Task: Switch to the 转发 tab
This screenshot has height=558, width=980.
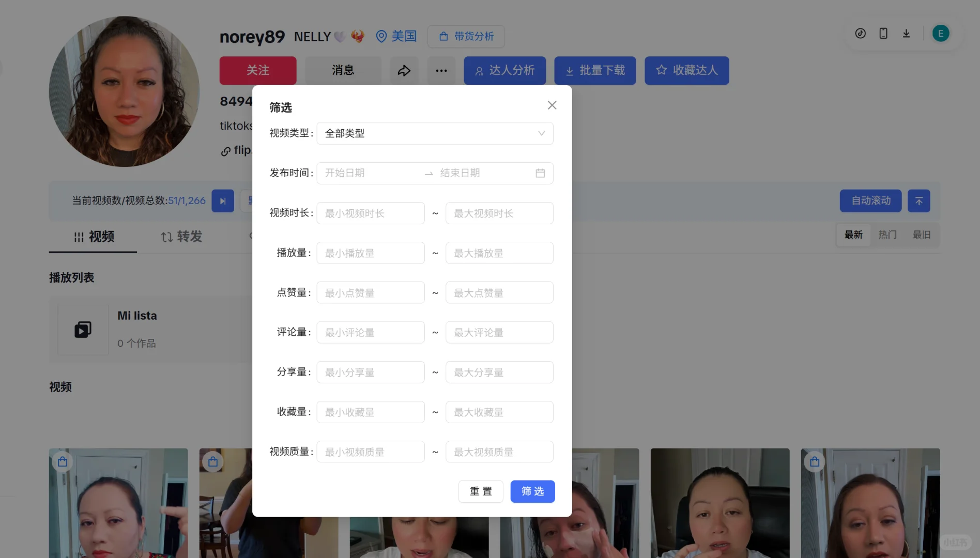Action: coord(180,237)
